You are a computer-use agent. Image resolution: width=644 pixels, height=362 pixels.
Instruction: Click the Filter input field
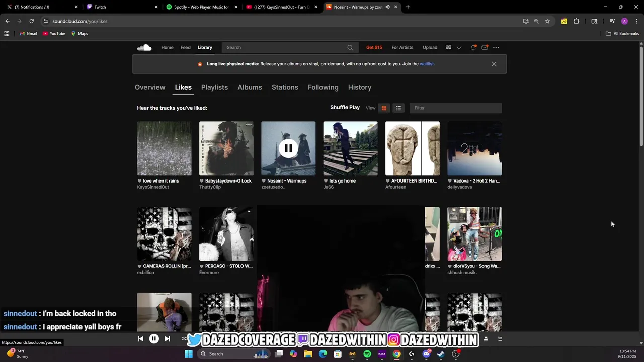pyautogui.click(x=455, y=108)
